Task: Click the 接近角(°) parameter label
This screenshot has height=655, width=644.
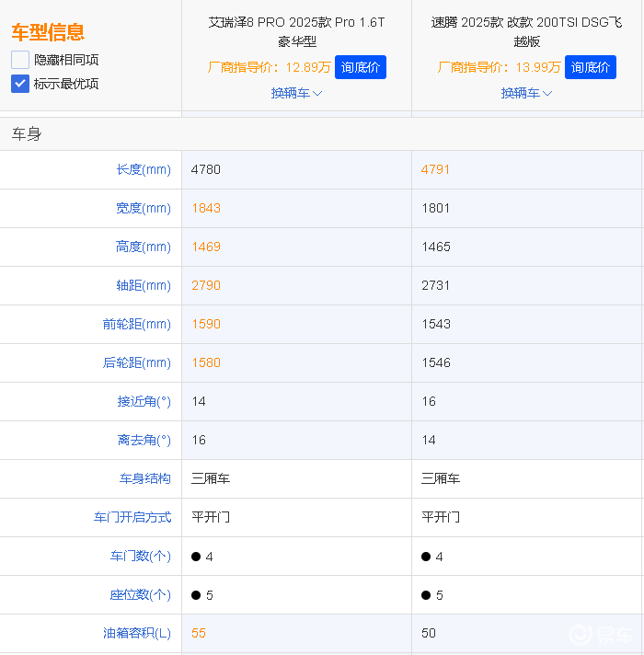Action: coord(144,401)
